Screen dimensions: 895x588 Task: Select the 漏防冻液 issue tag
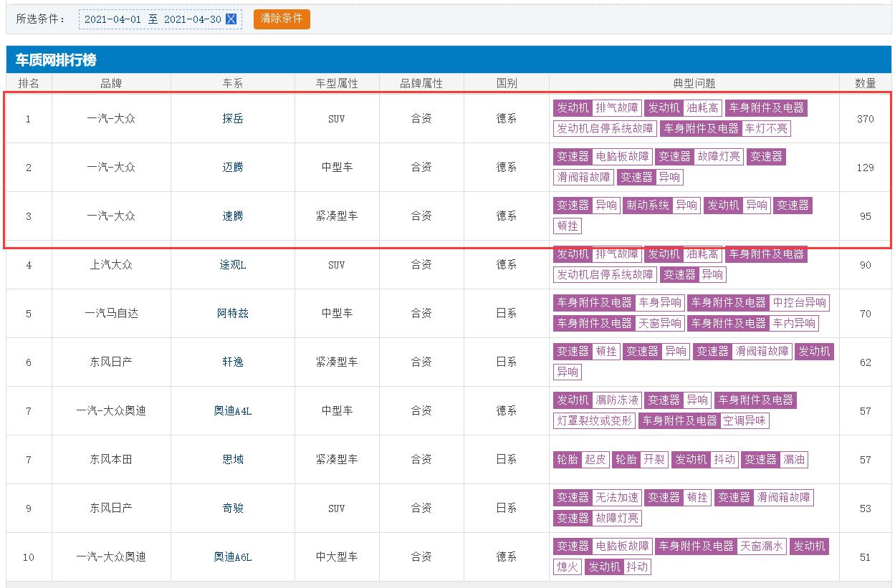pyautogui.click(x=617, y=400)
